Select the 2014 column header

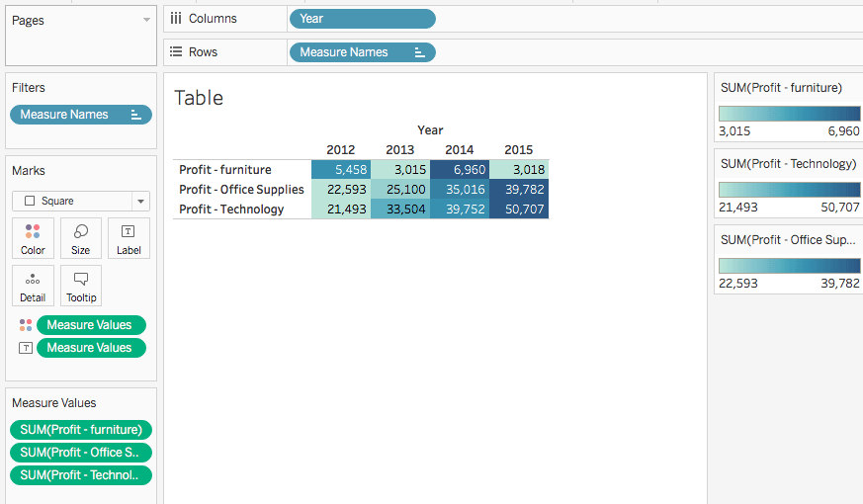(459, 150)
